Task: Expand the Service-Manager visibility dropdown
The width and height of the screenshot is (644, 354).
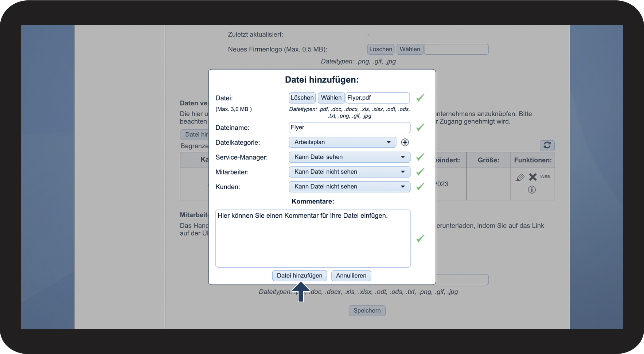Action: click(349, 157)
